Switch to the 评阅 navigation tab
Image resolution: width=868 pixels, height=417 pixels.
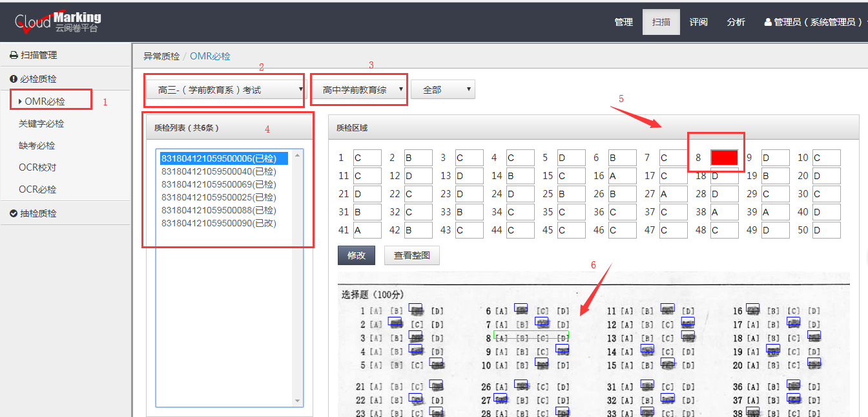click(698, 22)
